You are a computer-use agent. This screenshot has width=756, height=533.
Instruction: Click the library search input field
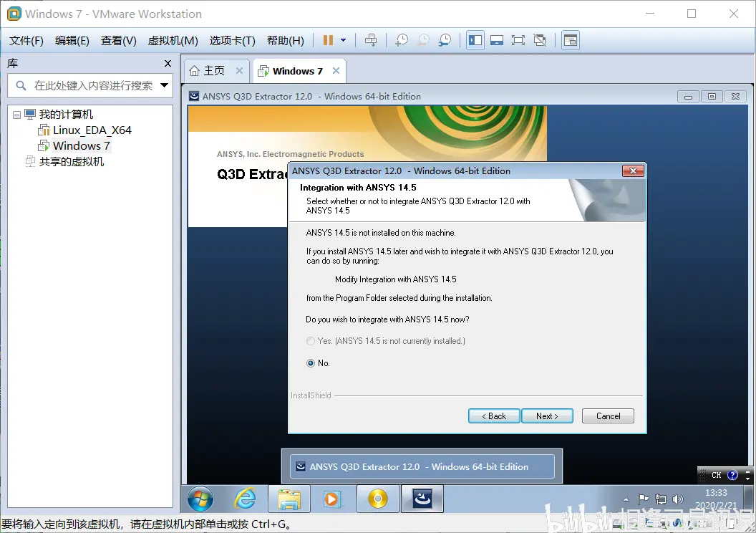pos(90,86)
